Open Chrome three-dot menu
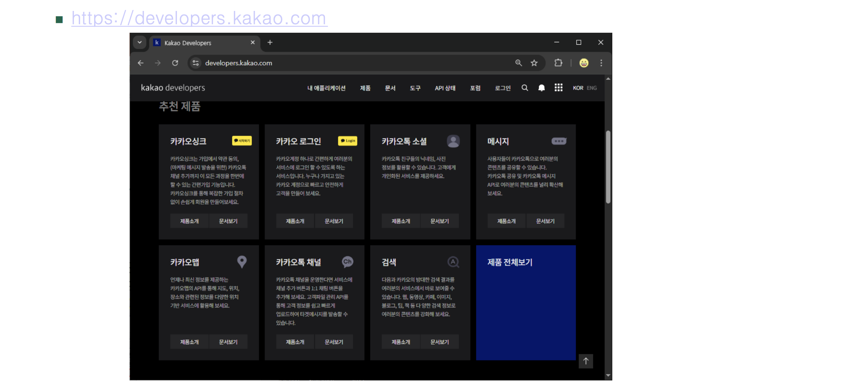Viewport: 868px width, 390px height. click(x=601, y=63)
